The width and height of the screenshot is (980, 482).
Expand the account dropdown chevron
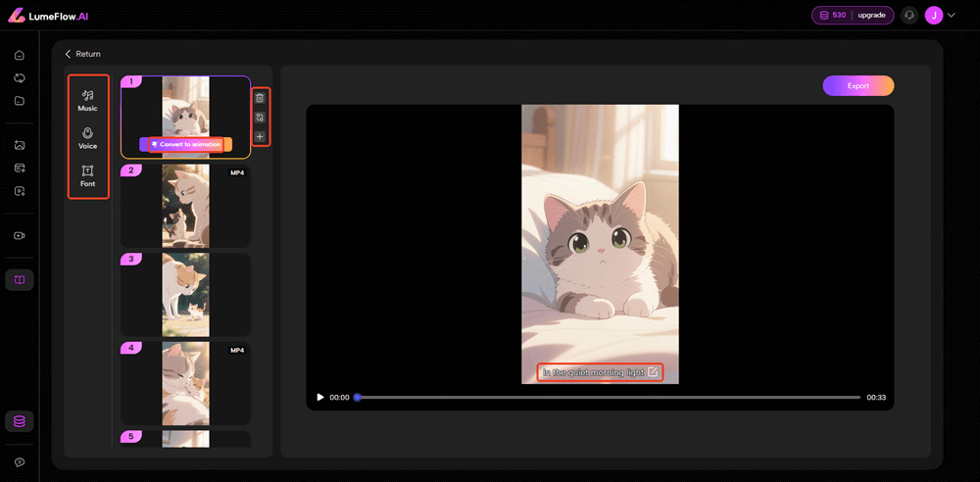coord(952,16)
